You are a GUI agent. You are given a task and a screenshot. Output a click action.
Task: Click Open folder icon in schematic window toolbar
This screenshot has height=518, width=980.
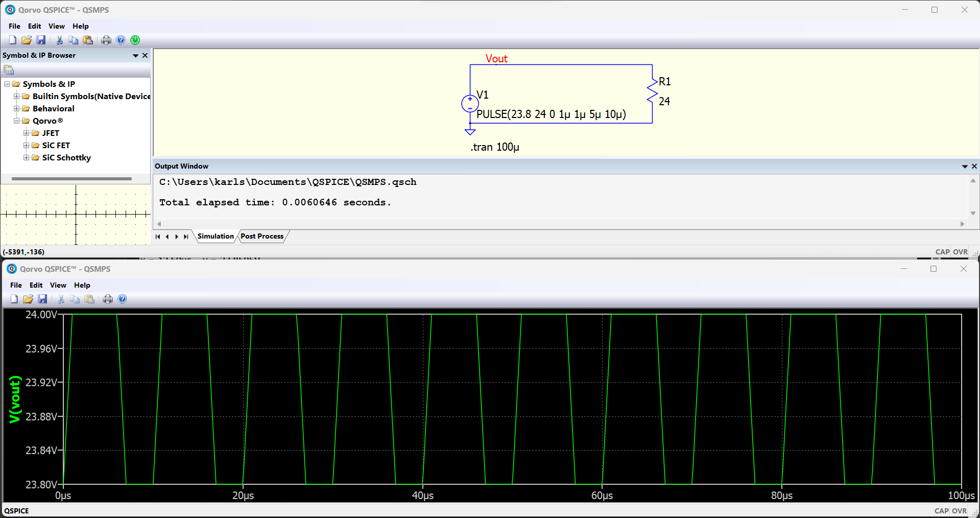click(27, 40)
